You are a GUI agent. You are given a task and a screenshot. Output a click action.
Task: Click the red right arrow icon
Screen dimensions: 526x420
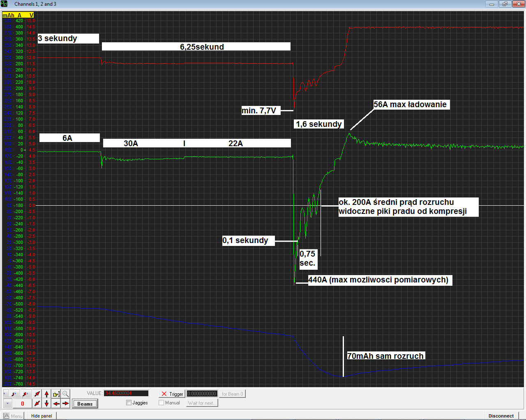65,404
